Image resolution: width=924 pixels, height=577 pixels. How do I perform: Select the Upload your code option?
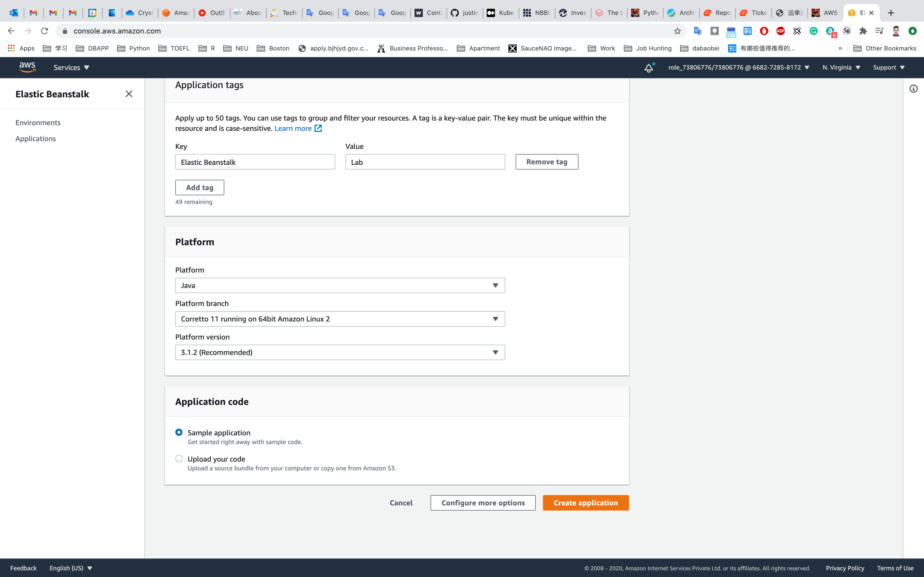pos(179,459)
